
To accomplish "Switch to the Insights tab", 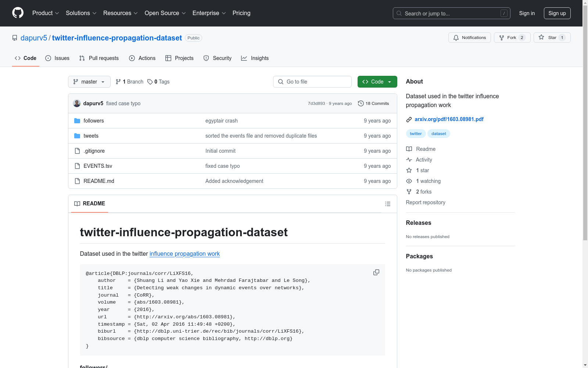I will tap(255, 58).
